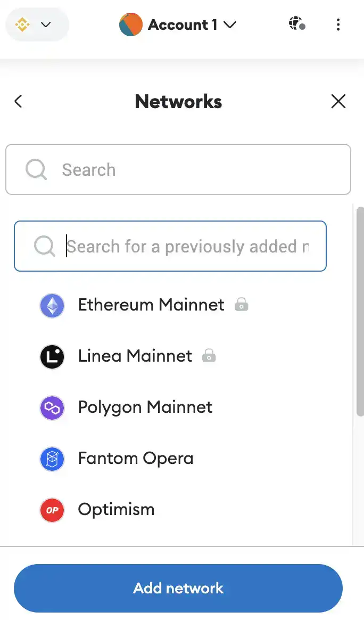
Task: Click the Ethereum Mainnet network icon
Action: coord(52,306)
